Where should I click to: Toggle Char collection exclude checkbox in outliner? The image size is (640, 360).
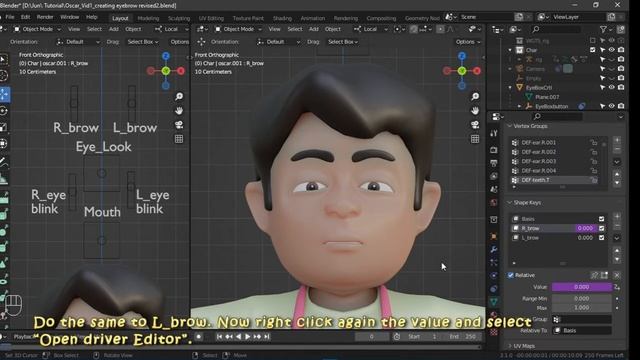(x=593, y=50)
